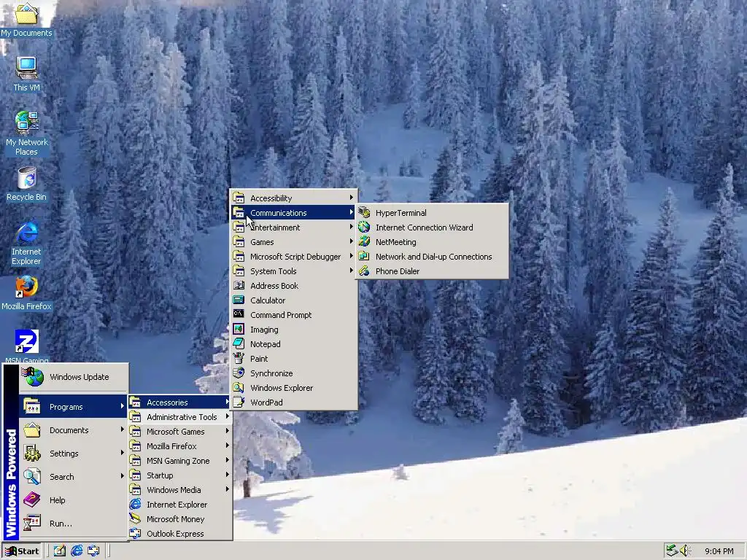This screenshot has height=560, width=747.
Task: Click Show Desktop in Quick Launch
Action: click(x=60, y=551)
